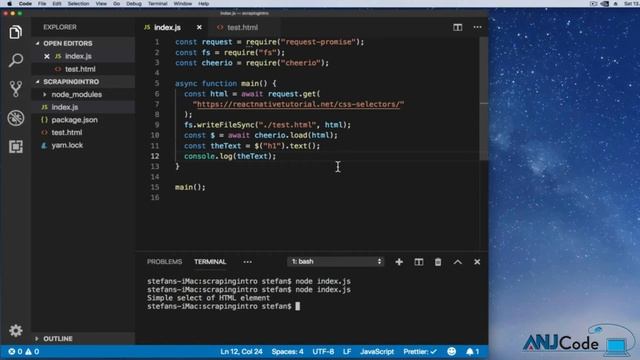Open the Source Control view icon
This screenshot has width=640, height=360.
pyautogui.click(x=16, y=89)
